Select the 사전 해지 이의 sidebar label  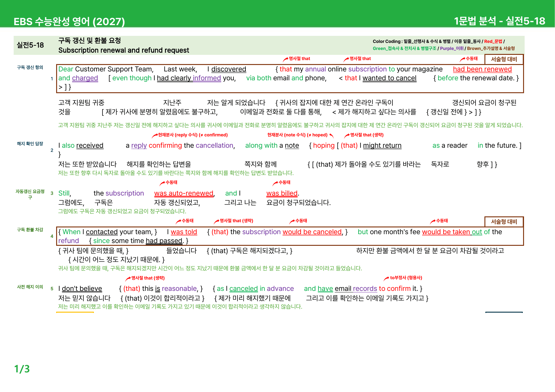30,287
